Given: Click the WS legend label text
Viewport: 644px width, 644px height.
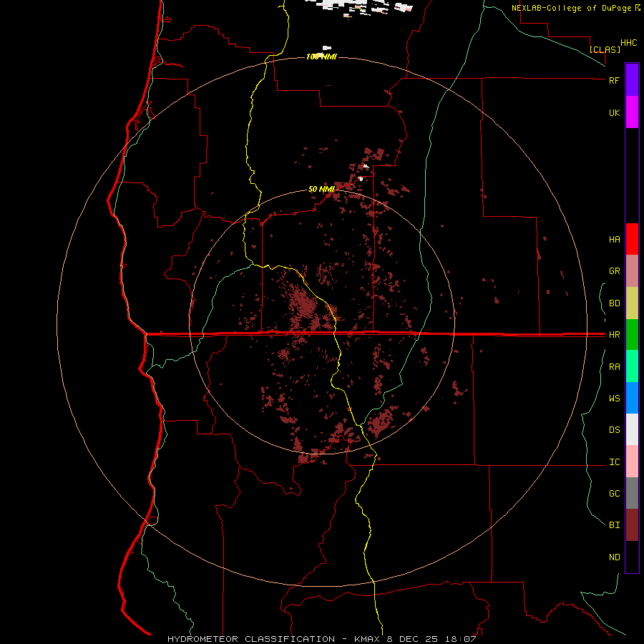Looking at the screenshot, I should tap(614, 398).
